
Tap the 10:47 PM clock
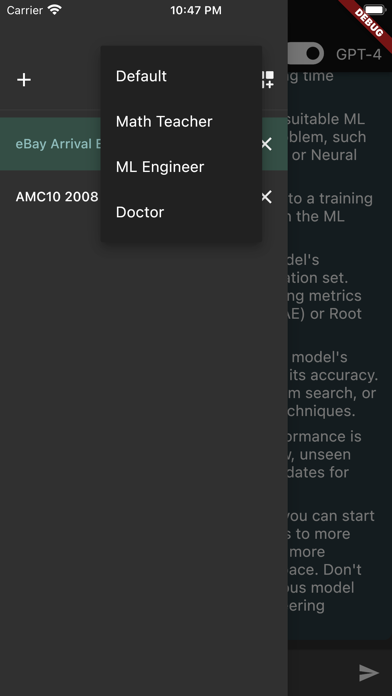coord(196,10)
